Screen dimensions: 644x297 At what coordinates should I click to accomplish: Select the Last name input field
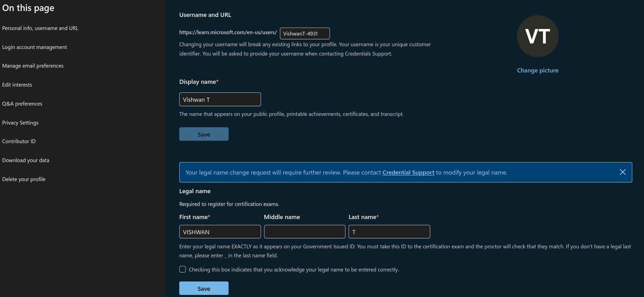click(x=389, y=232)
